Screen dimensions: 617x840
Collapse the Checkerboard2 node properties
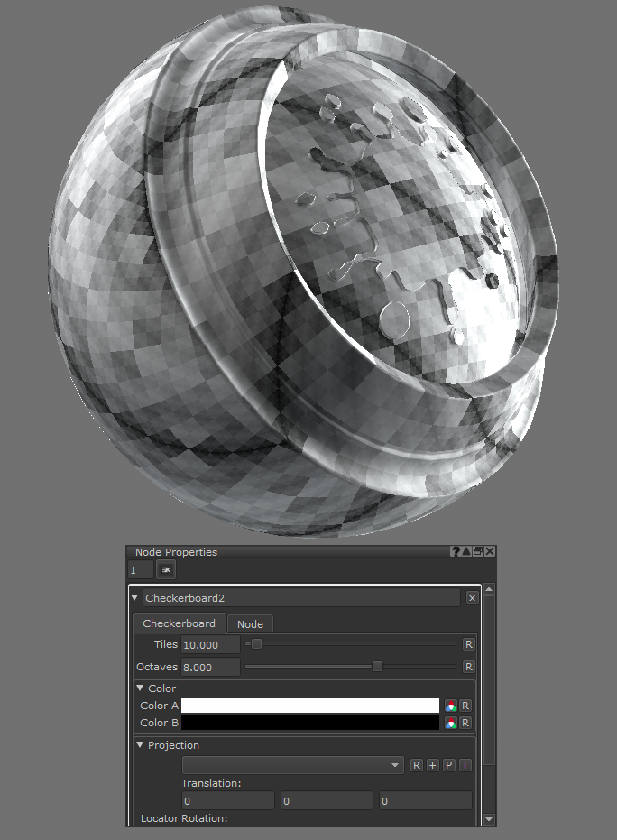pos(135,597)
